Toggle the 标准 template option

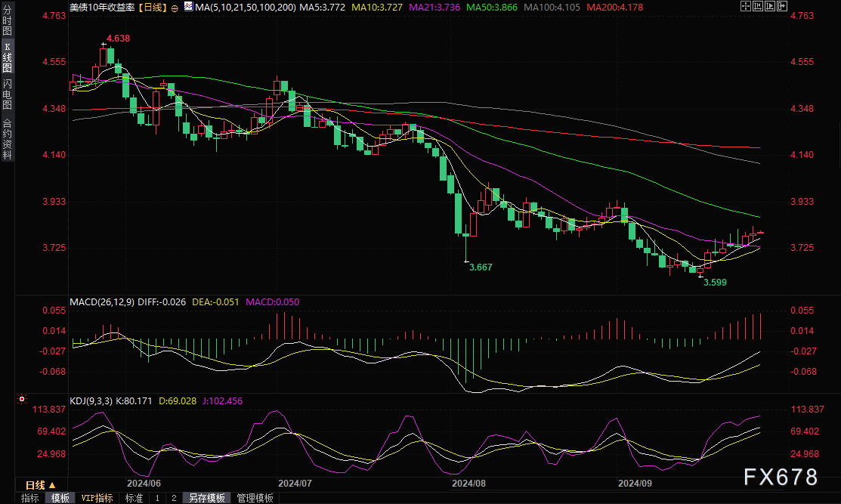134,498
